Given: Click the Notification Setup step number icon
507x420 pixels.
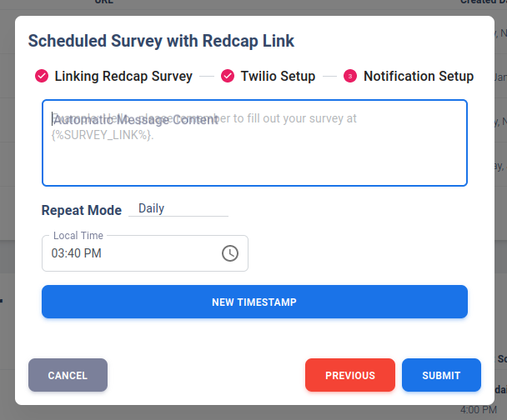Looking at the screenshot, I should click(350, 77).
